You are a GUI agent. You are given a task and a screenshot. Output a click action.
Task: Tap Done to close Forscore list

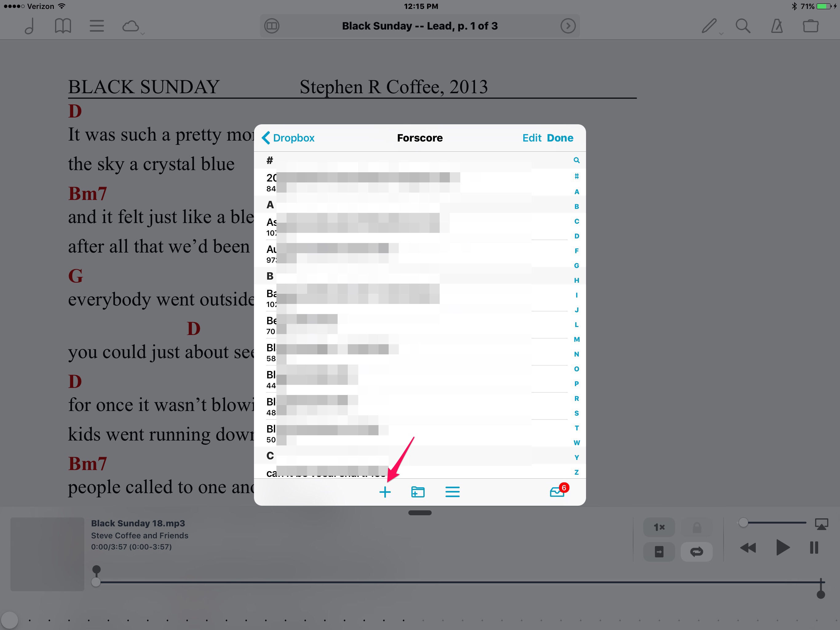click(560, 138)
